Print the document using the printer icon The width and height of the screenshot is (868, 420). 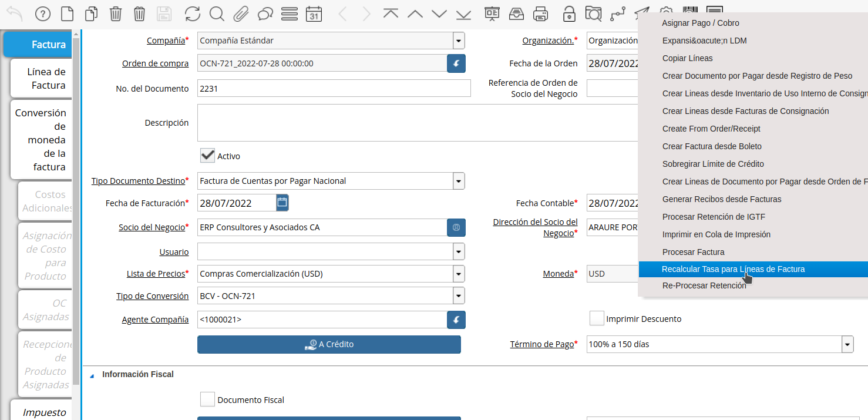click(x=540, y=14)
